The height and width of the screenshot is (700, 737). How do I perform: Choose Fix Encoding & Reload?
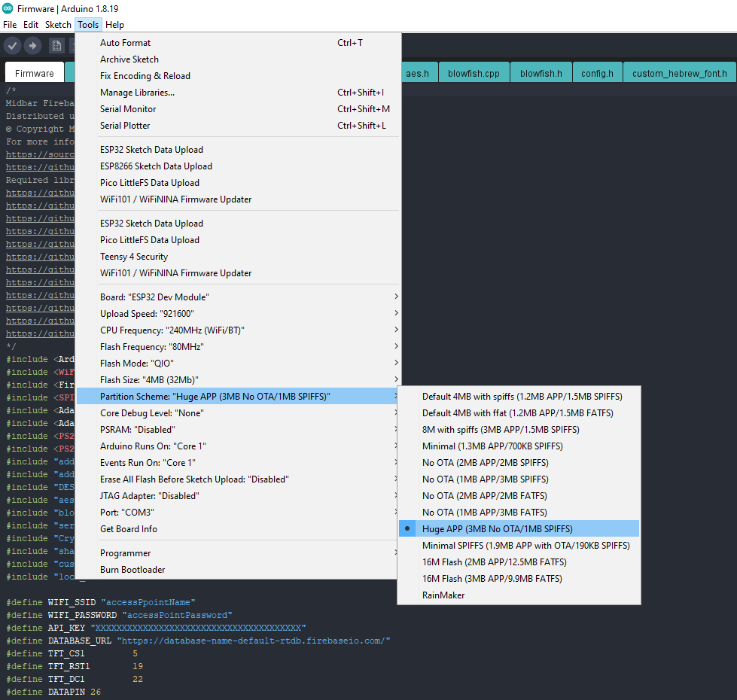239,75
